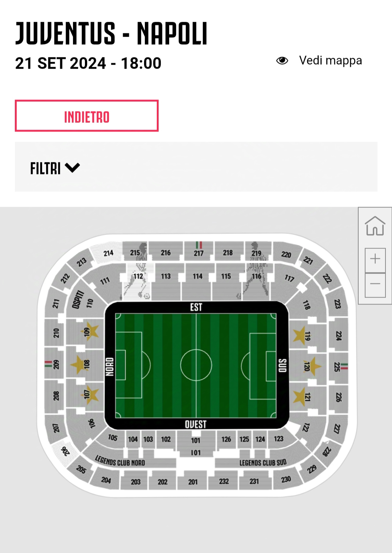Choose the Legends Club Sud section
This screenshot has width=392, height=553.
click(x=263, y=463)
